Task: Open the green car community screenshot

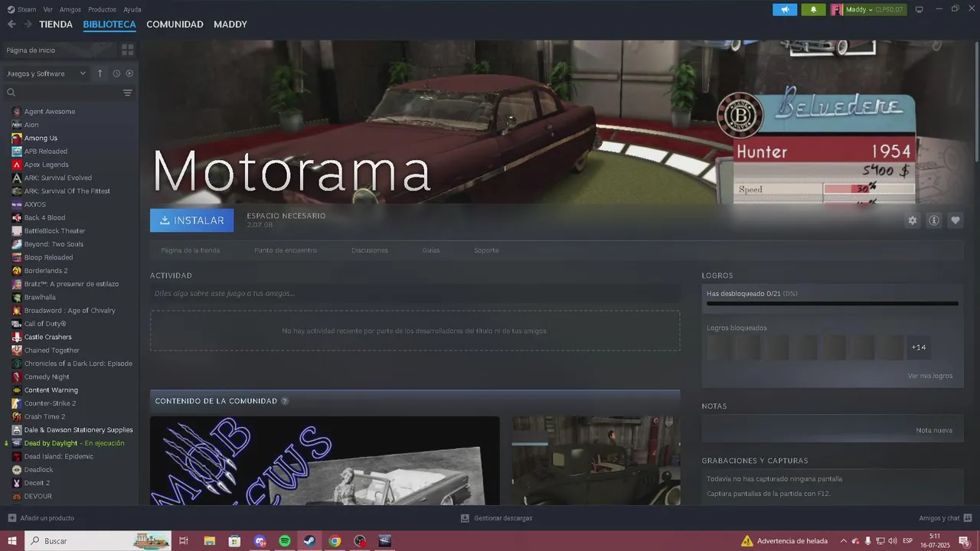Action: 596,461
